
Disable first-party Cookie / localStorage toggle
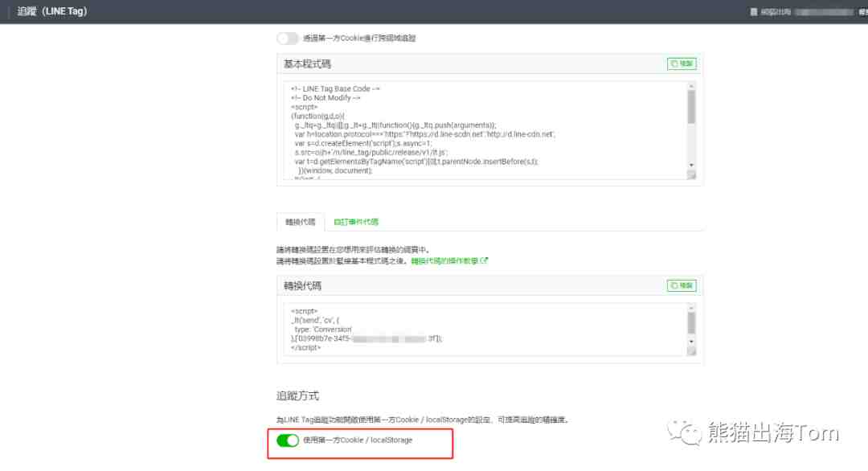coord(287,440)
